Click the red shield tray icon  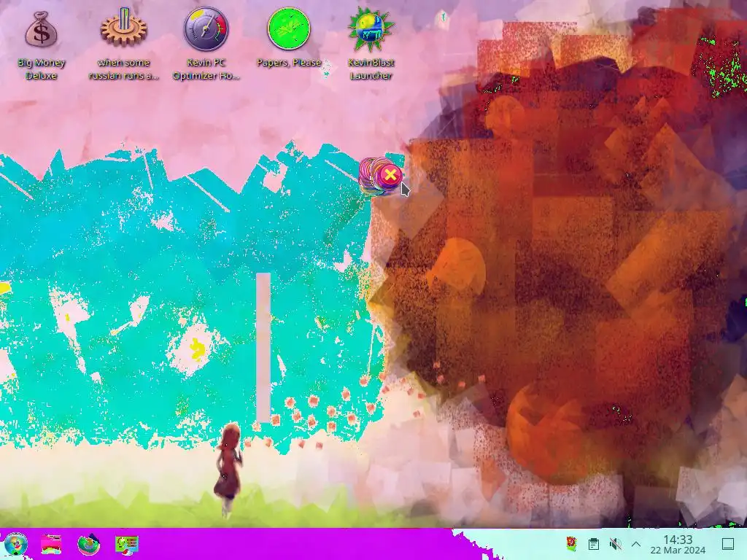click(571, 543)
